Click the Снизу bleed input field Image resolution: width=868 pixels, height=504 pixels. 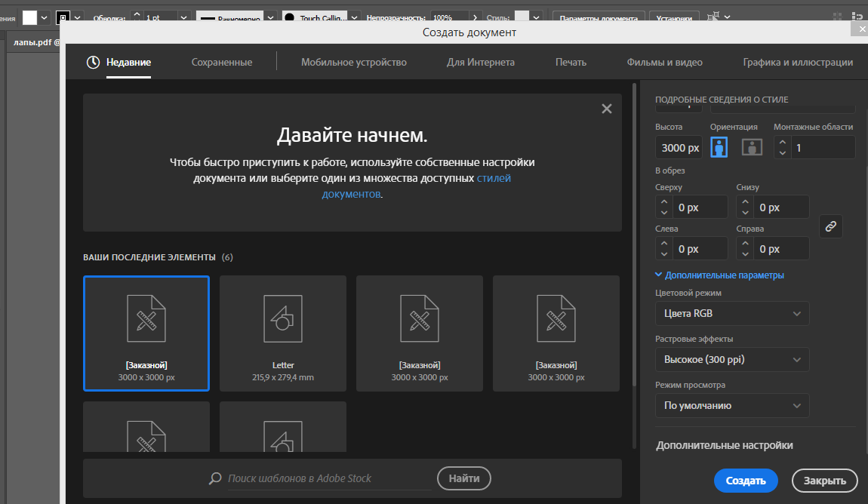click(x=781, y=207)
